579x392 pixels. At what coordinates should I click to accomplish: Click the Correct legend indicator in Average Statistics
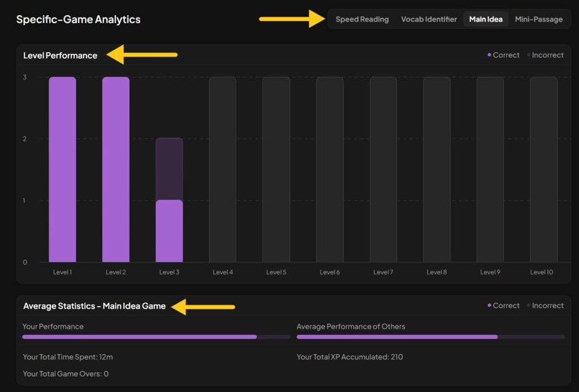tap(490, 305)
